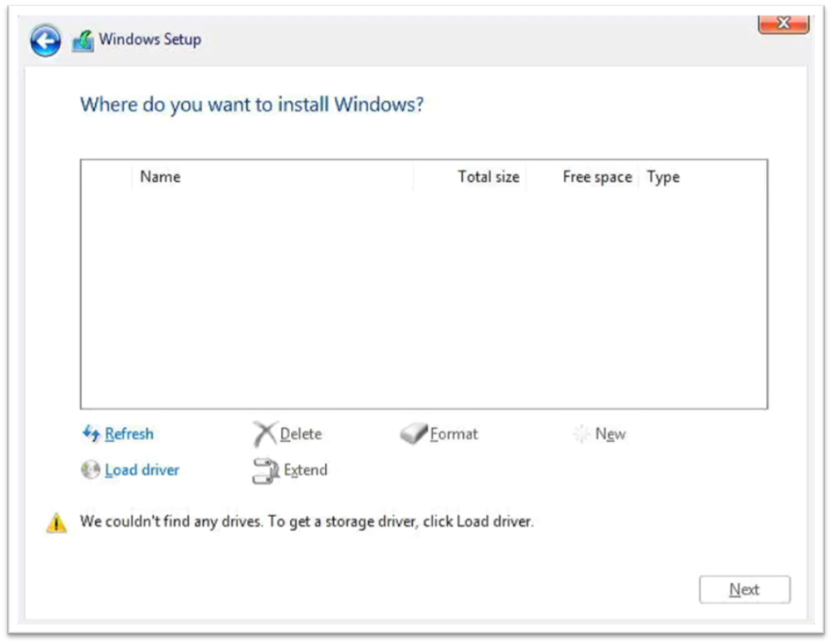Image resolution: width=832 pixels, height=644 pixels.
Task: Sort by the Total size column header
Action: tap(488, 177)
